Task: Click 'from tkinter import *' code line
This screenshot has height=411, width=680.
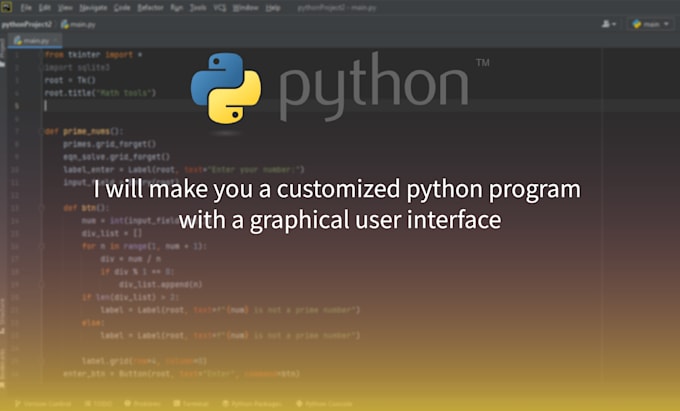Action: point(93,55)
